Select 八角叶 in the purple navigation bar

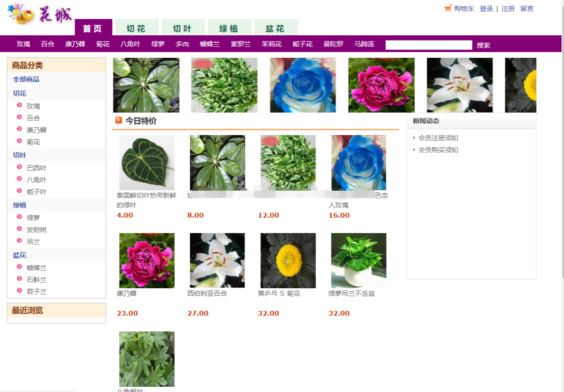tap(130, 44)
